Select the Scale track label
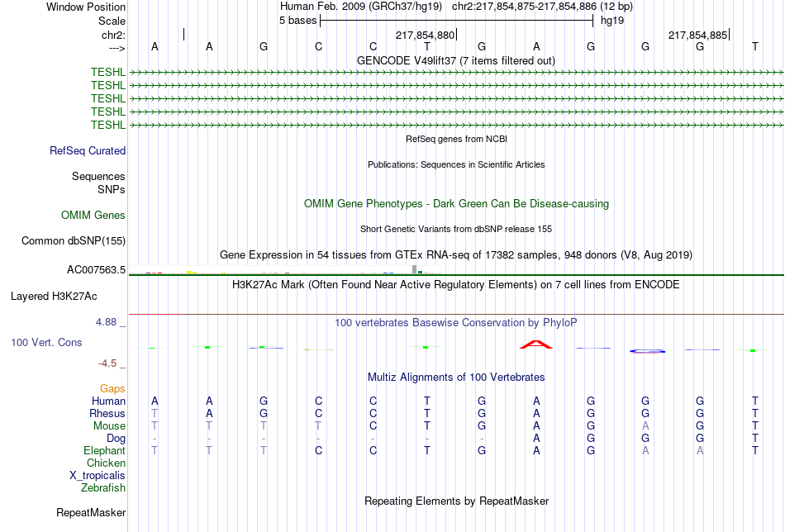 (x=112, y=21)
